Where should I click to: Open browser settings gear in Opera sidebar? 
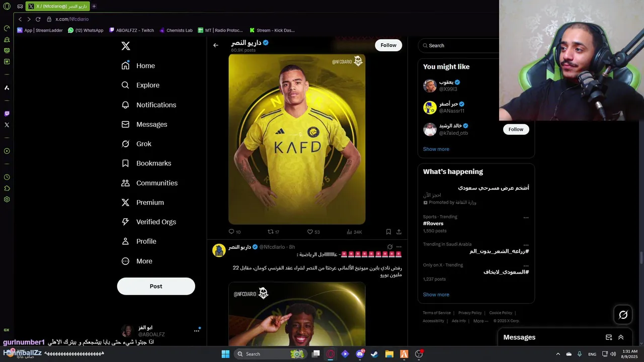tap(7, 200)
